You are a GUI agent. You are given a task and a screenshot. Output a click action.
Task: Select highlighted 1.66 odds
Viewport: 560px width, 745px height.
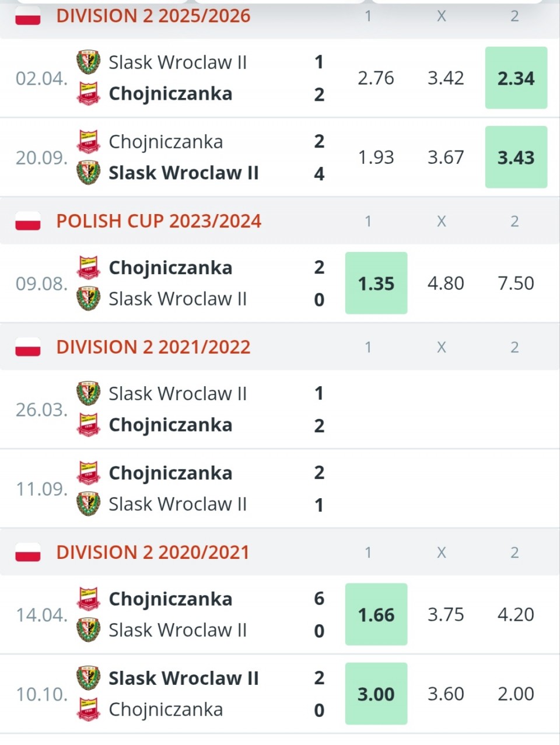click(x=376, y=614)
